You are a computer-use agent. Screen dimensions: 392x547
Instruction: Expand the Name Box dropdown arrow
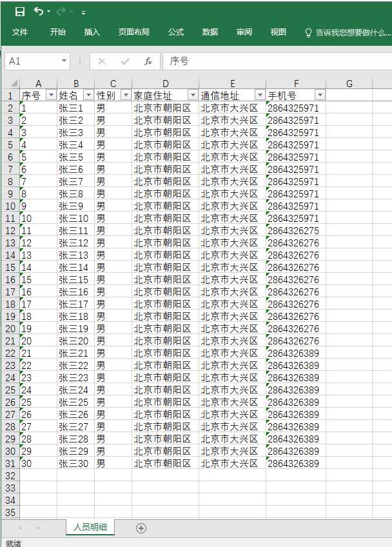point(64,61)
